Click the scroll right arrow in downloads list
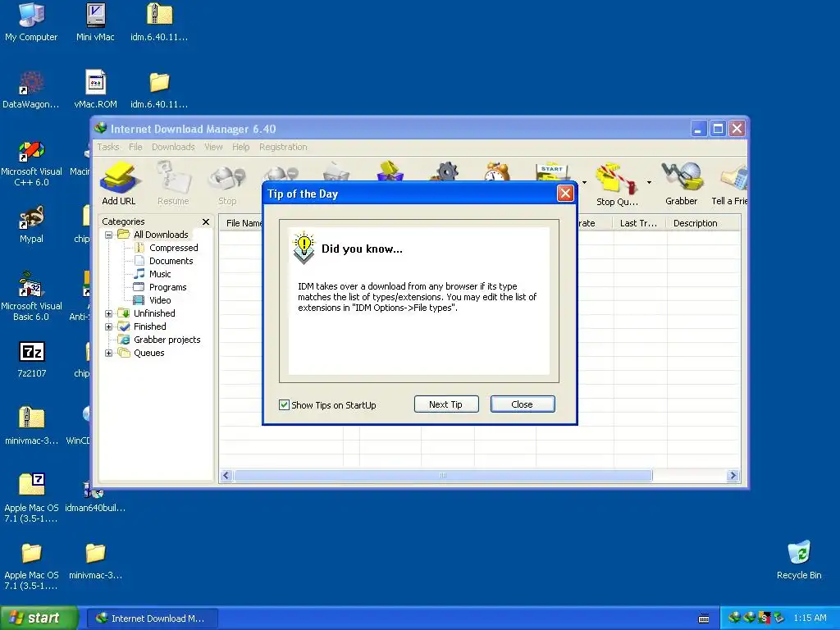 [733, 476]
